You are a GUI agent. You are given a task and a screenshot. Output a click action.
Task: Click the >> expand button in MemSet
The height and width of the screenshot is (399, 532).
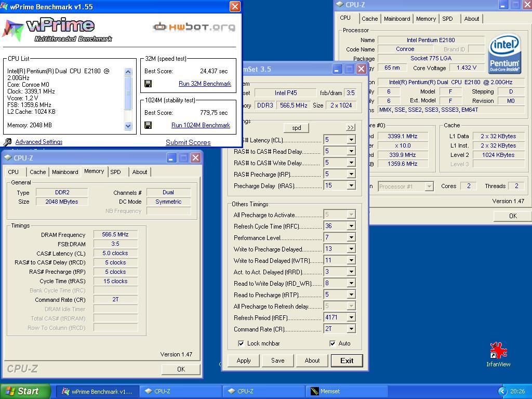click(351, 128)
